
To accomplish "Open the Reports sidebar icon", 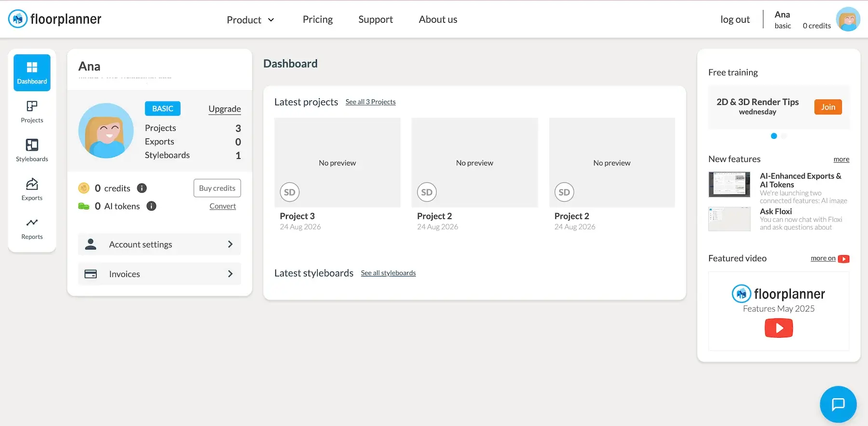I will pyautogui.click(x=32, y=228).
